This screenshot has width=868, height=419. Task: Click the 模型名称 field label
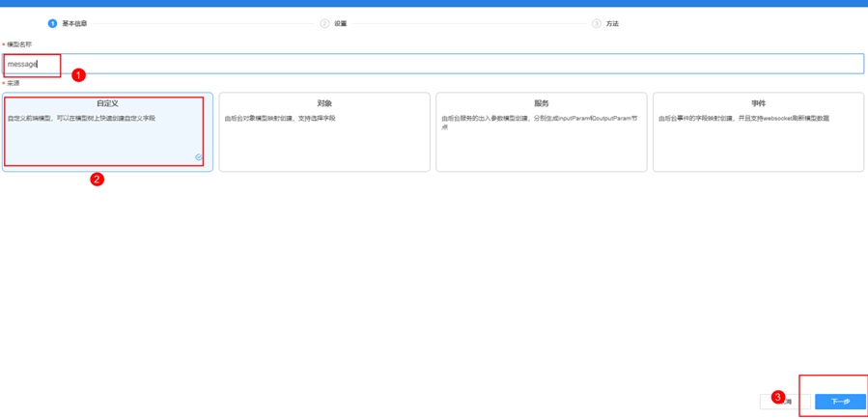click(18, 44)
